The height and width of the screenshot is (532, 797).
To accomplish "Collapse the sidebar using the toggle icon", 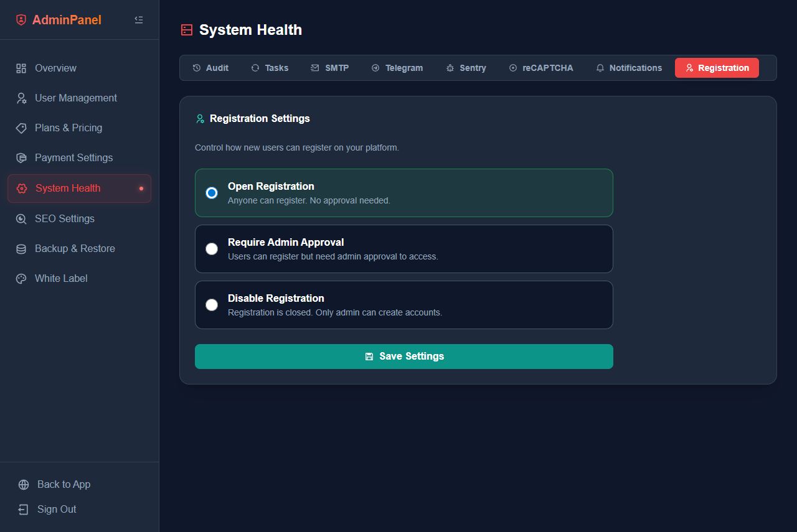I will click(x=139, y=20).
